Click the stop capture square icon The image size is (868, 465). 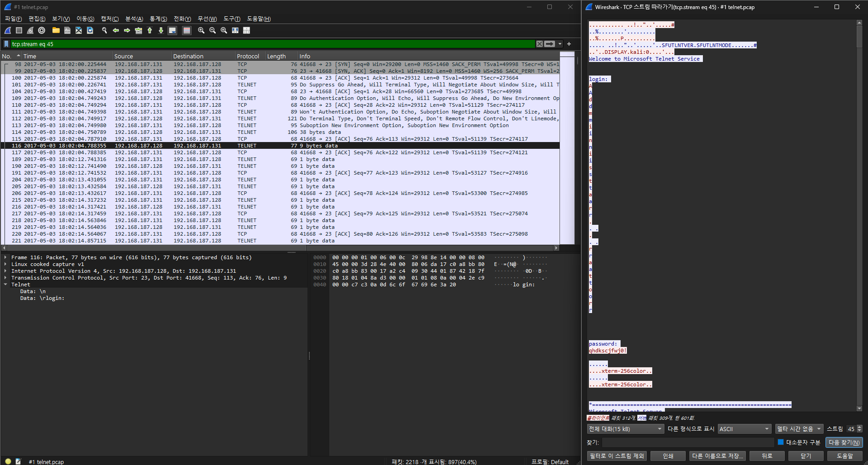(x=19, y=30)
